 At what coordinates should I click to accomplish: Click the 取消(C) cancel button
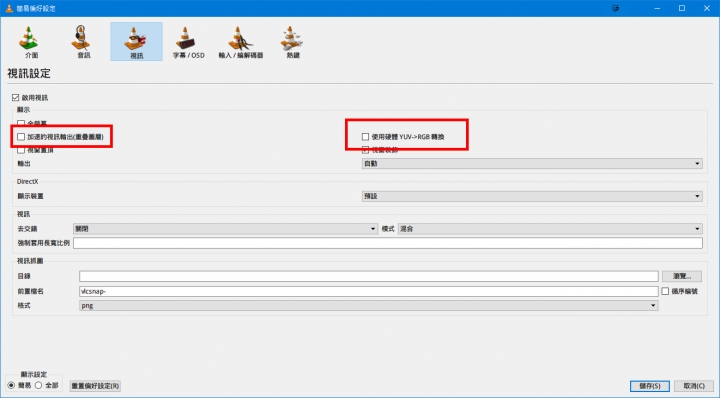click(694, 386)
